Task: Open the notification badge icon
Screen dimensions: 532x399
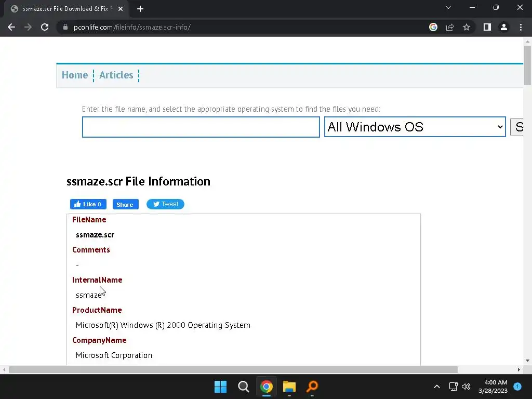Action: [517, 387]
